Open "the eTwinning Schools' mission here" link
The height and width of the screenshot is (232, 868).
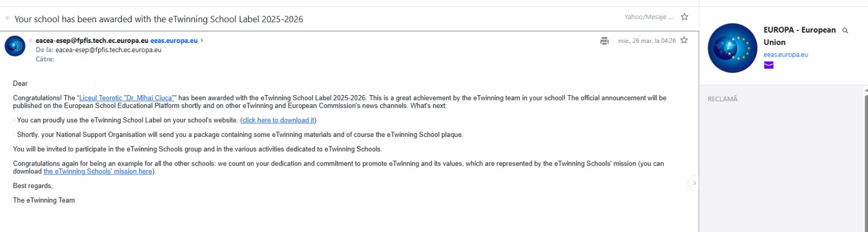tap(98, 171)
